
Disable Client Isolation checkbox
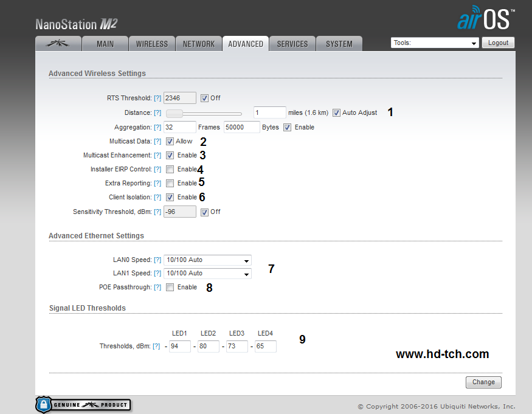tap(170, 198)
